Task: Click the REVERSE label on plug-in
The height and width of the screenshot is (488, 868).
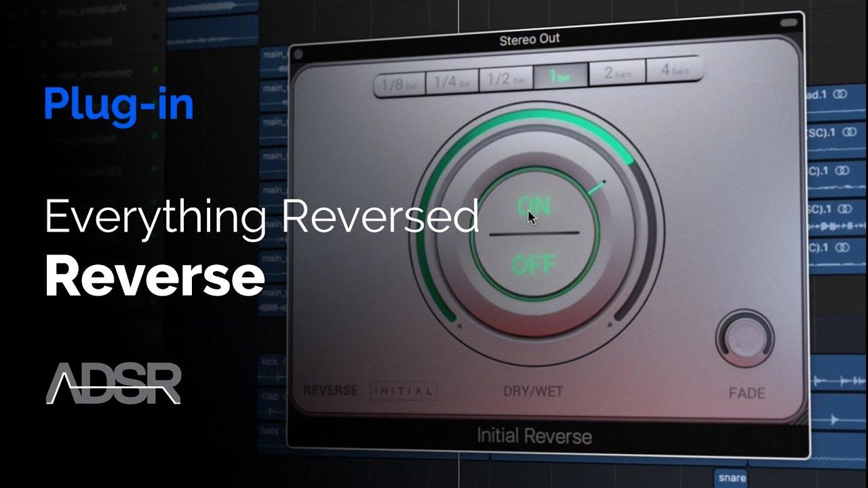Action: pyautogui.click(x=330, y=390)
